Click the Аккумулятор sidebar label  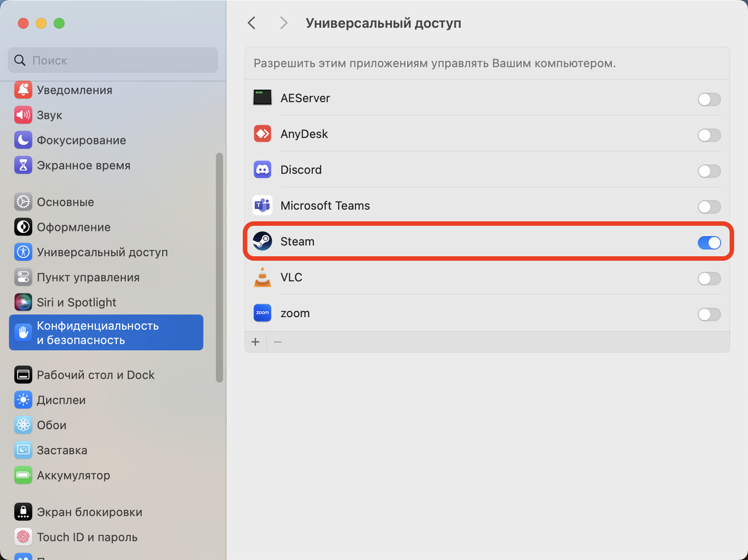[74, 475]
